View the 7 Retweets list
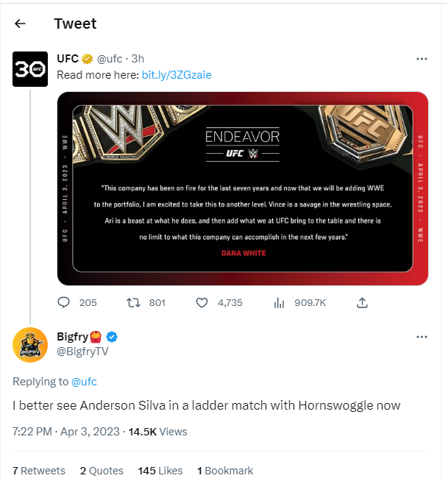The height and width of the screenshot is (481, 448). point(39,471)
